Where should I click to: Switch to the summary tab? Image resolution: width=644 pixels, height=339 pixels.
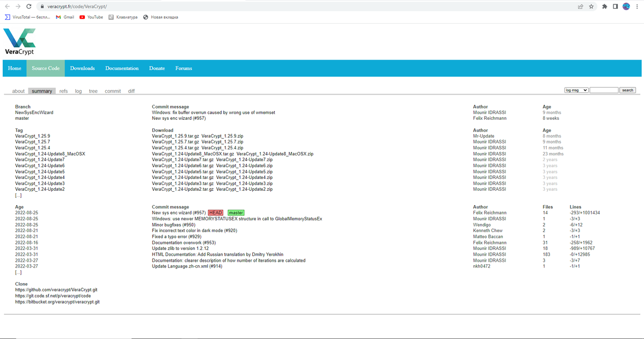coord(42,91)
